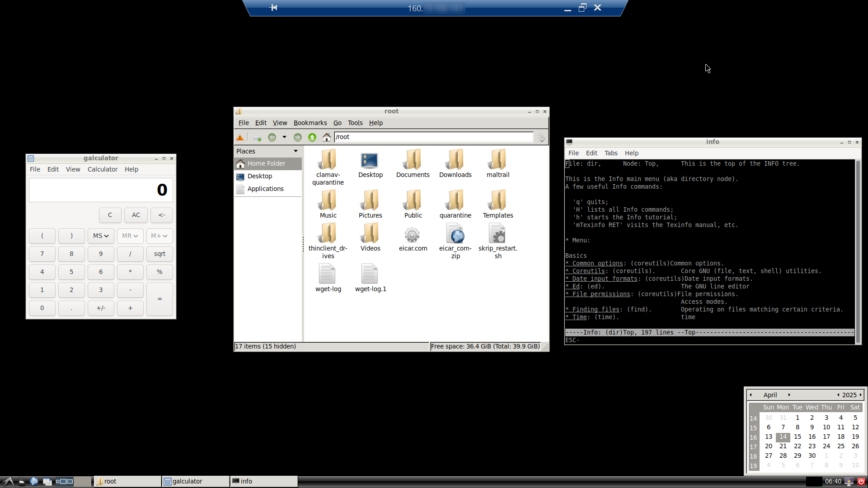Select April 22 in the calendar
868x488 pixels.
coord(798,446)
